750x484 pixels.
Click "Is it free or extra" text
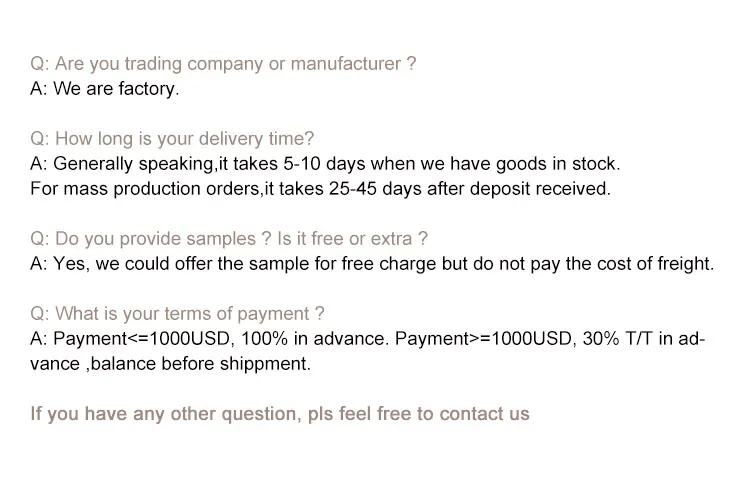tap(352, 239)
